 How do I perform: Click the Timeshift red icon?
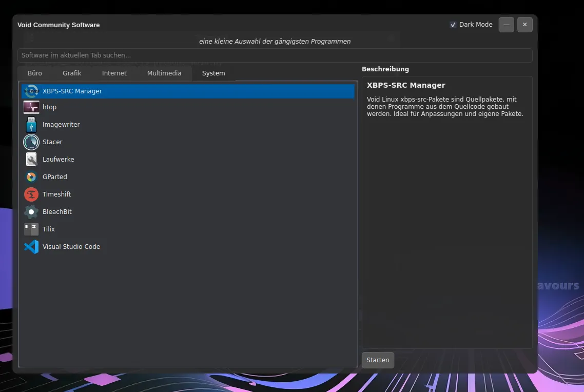point(31,194)
